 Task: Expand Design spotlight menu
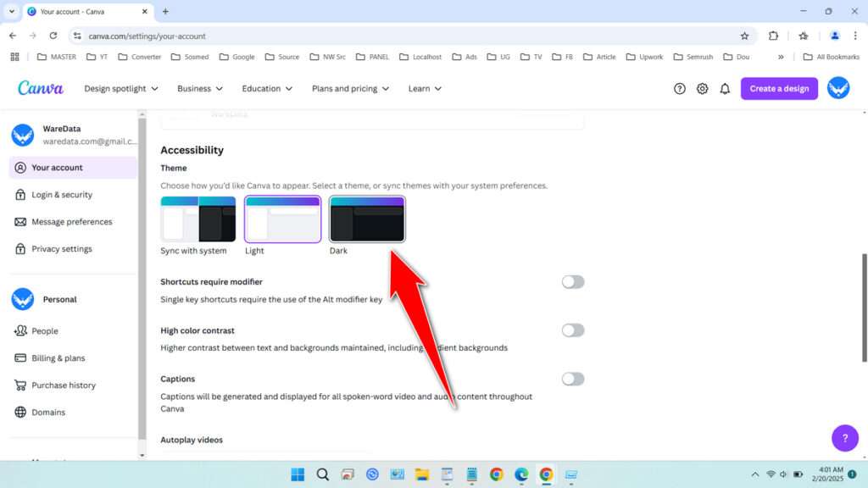pyautogui.click(x=120, y=88)
